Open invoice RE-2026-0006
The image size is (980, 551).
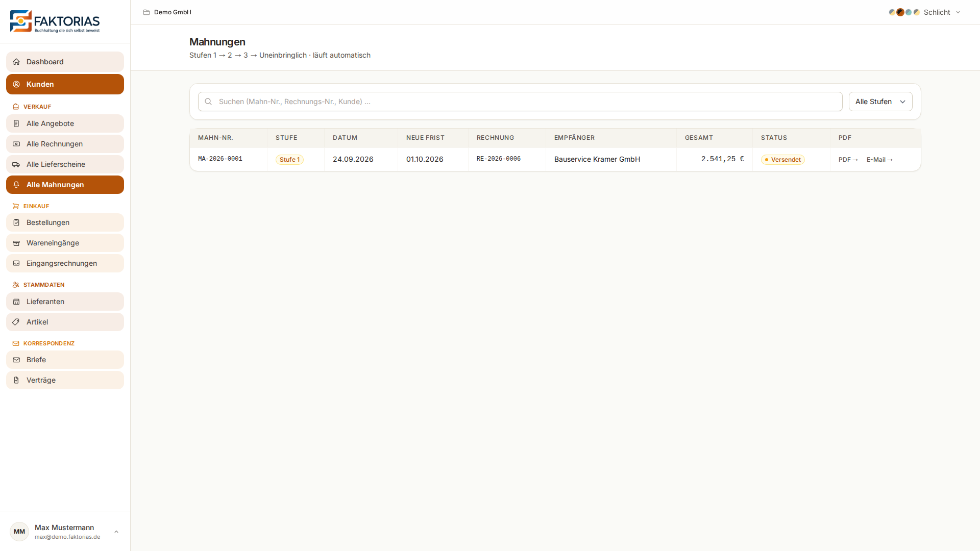coord(499,159)
